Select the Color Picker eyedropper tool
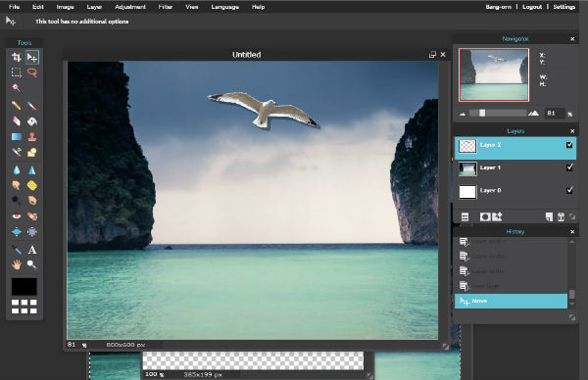 [x=16, y=250]
